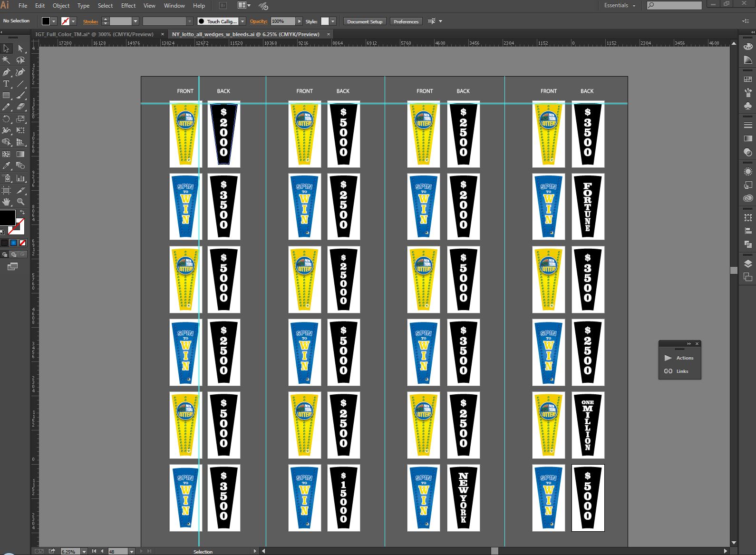756x555 pixels.
Task: Select the Symbol Sprayer tool
Action: pyautogui.click(x=6, y=178)
